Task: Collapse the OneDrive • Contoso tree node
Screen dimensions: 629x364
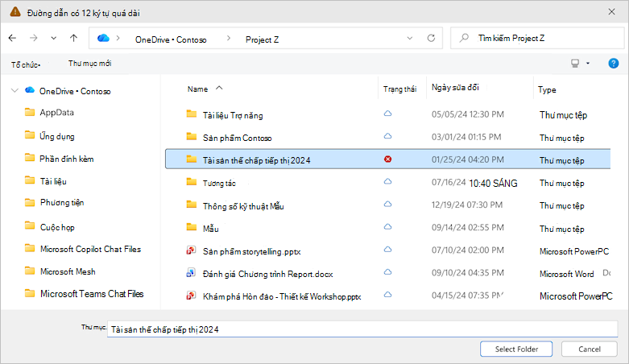Action: (x=14, y=90)
